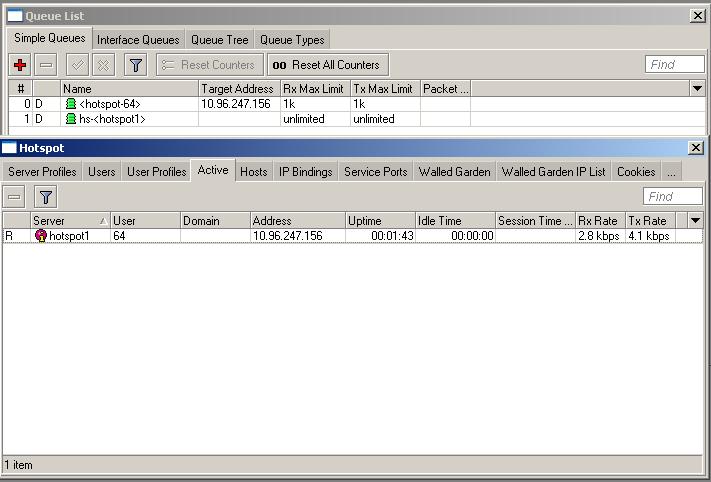
Task: Open Users tab in Hotspot
Action: (102, 172)
